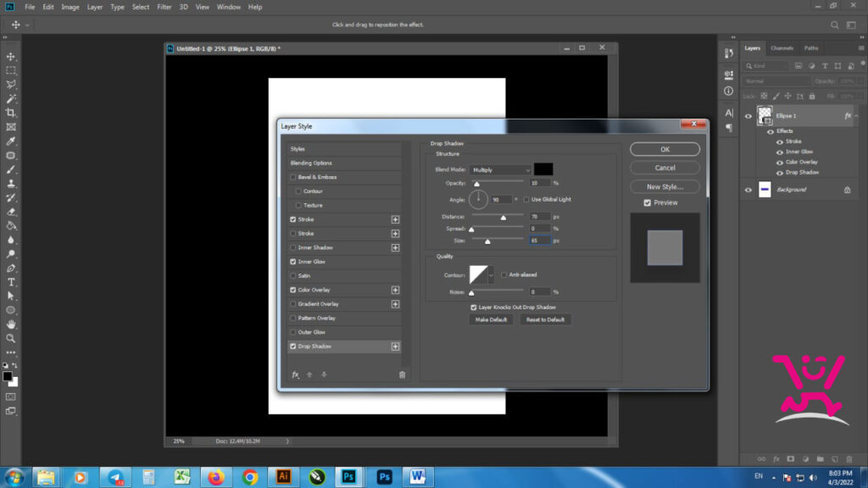Select the Rectangular Marquee tool

pos(10,70)
